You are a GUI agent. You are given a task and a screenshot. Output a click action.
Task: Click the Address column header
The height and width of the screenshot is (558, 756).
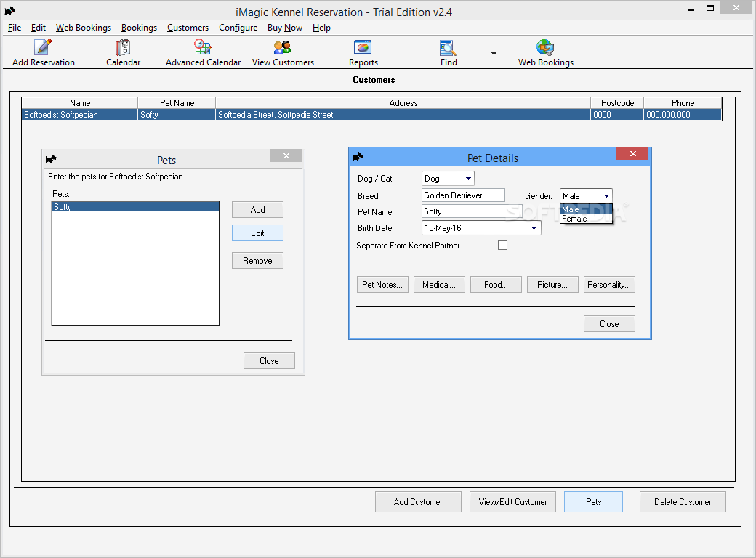403,103
